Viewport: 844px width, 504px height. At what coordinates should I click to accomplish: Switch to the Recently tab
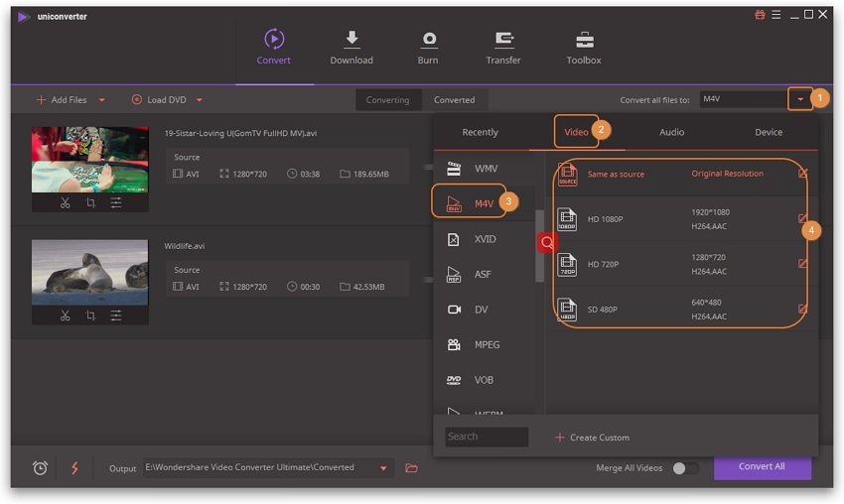[481, 132]
